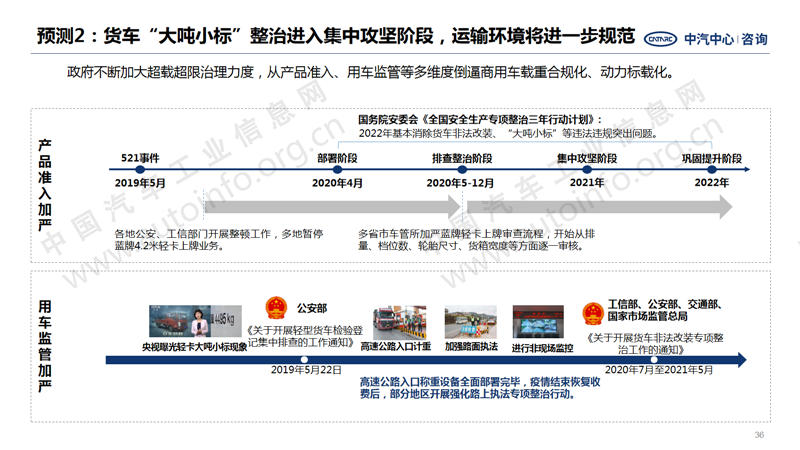
Task: Select the road enforcement photo
Action: [x=470, y=322]
